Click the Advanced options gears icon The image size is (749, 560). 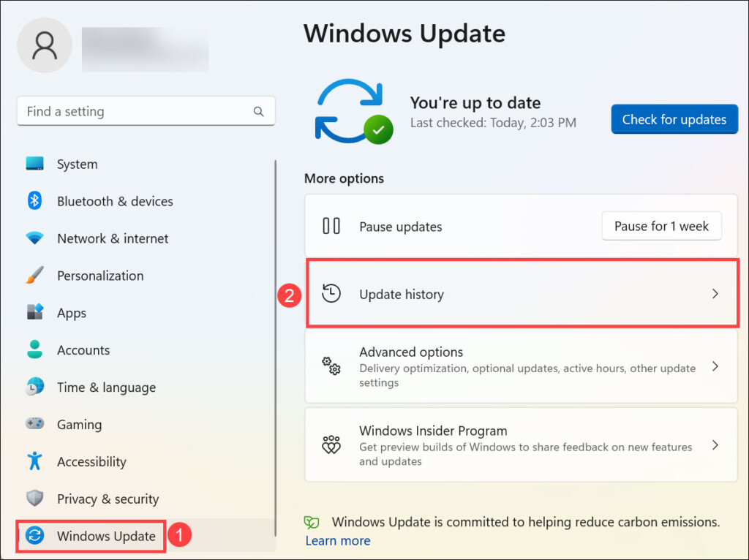click(x=331, y=366)
